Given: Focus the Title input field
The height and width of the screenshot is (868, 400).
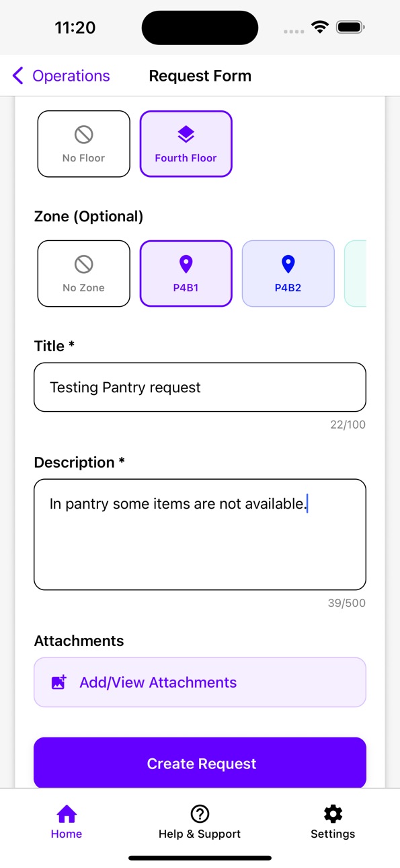Looking at the screenshot, I should [x=200, y=388].
